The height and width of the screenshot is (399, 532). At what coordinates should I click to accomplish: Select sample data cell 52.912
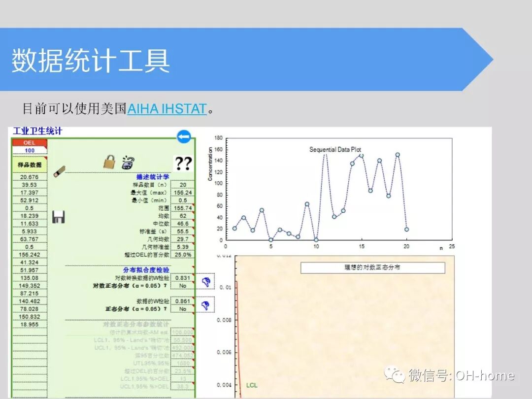pyautogui.click(x=30, y=200)
